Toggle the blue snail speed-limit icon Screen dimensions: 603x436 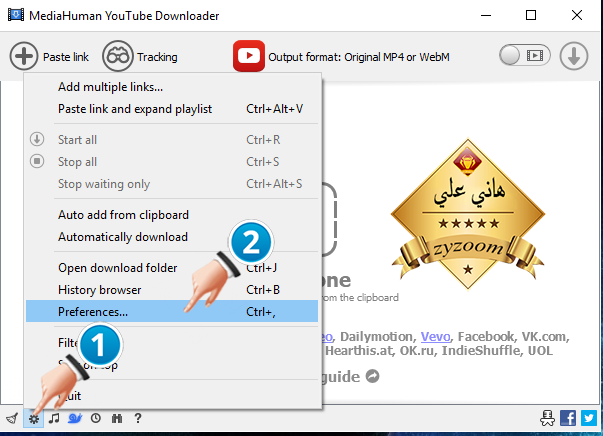[75, 418]
